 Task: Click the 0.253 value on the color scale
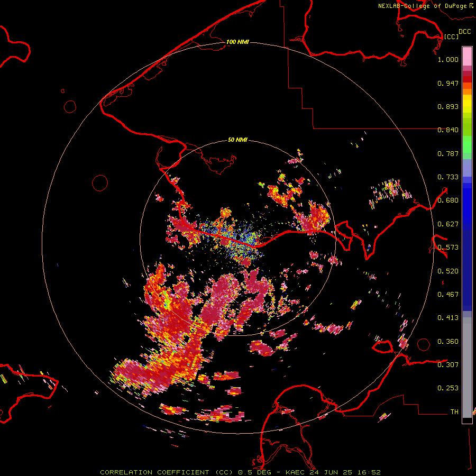click(448, 388)
